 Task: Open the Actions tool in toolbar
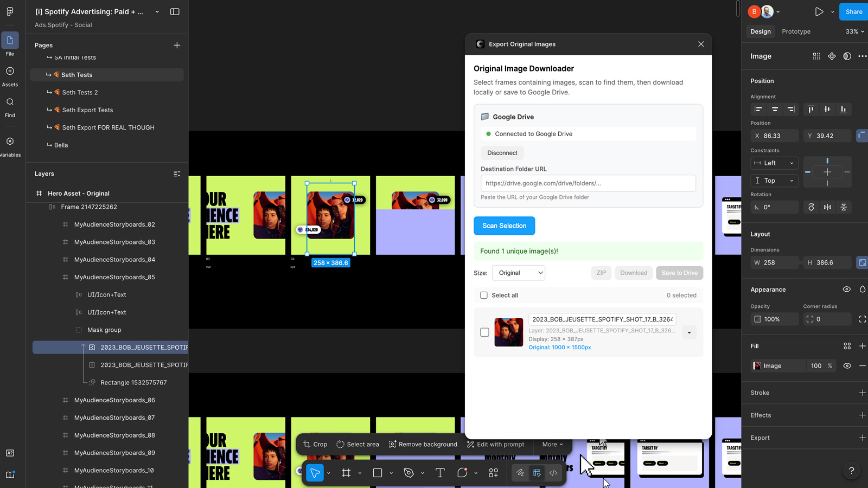tap(493, 473)
